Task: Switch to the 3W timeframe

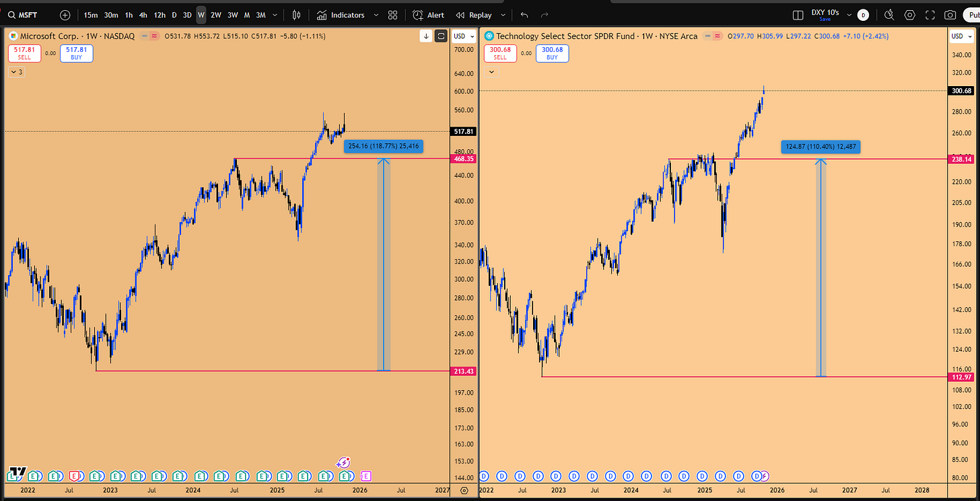Action: pyautogui.click(x=232, y=15)
